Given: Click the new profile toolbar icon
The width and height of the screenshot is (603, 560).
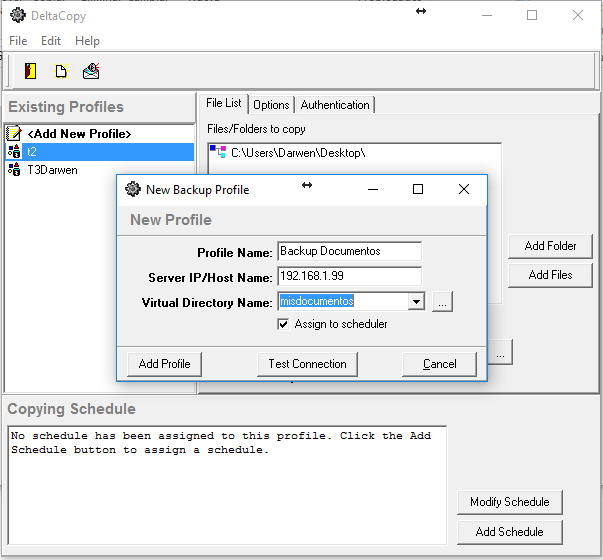Looking at the screenshot, I should pos(61,71).
